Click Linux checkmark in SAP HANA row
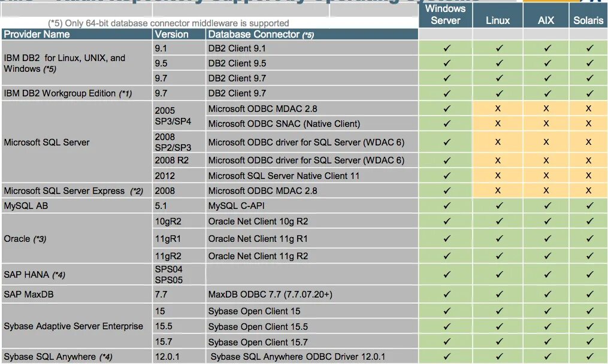The height and width of the screenshot is (364, 608). tap(499, 274)
